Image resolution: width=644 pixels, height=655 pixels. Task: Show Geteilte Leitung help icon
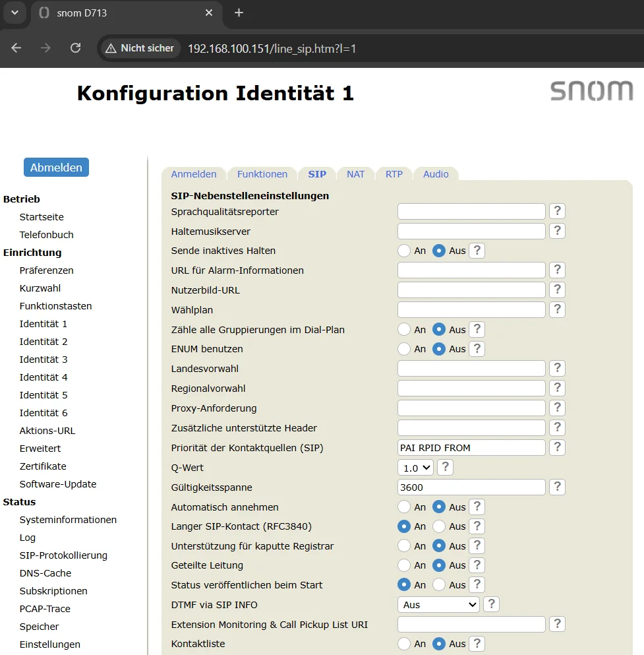[477, 565]
